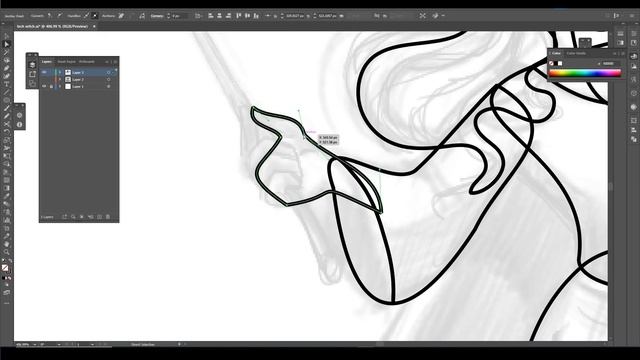Viewport: 640px width, 360px height.
Task: Expand Layer 3 disclosure arrow
Action: click(x=60, y=72)
